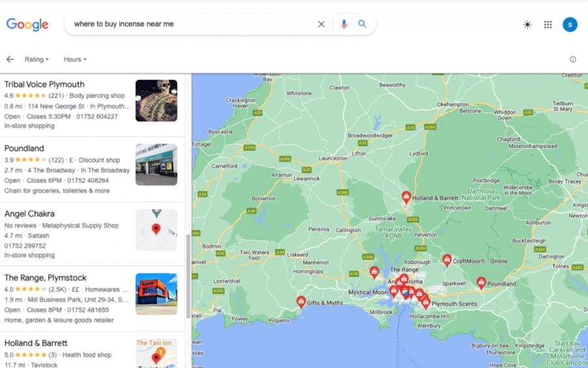Screen dimensions: 588x368
Task: Open the account profile avatar
Action: [570, 25]
